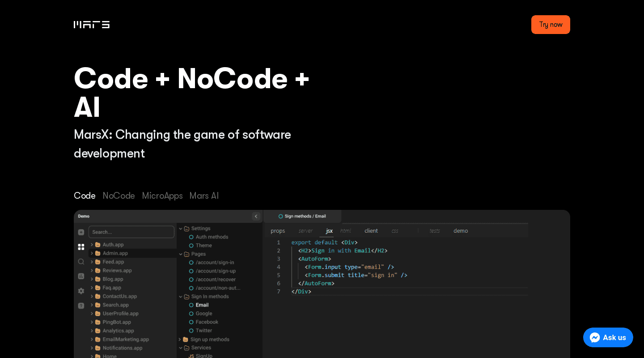The image size is (644, 358).
Task: Click the Sign up methods folder icon
Action: [x=186, y=340]
